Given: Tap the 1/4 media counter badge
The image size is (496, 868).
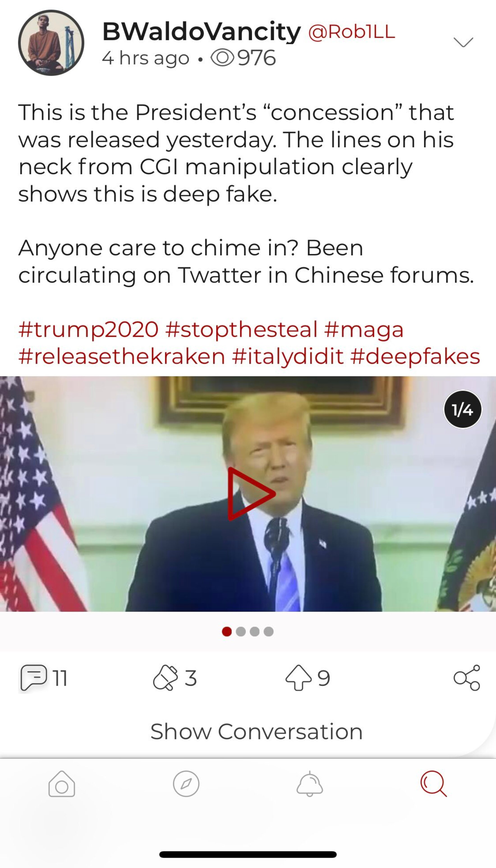Looking at the screenshot, I should [463, 409].
